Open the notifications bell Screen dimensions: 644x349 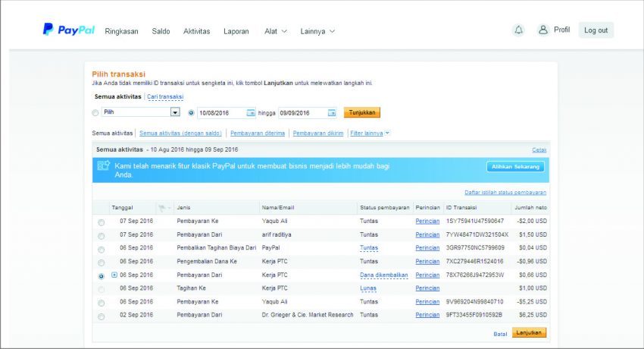518,30
